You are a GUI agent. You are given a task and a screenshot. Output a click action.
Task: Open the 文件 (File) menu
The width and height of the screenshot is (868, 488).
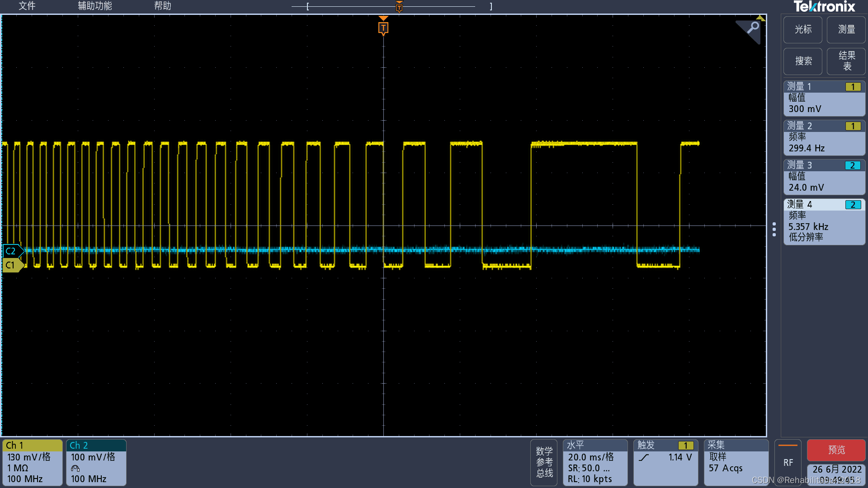click(26, 6)
